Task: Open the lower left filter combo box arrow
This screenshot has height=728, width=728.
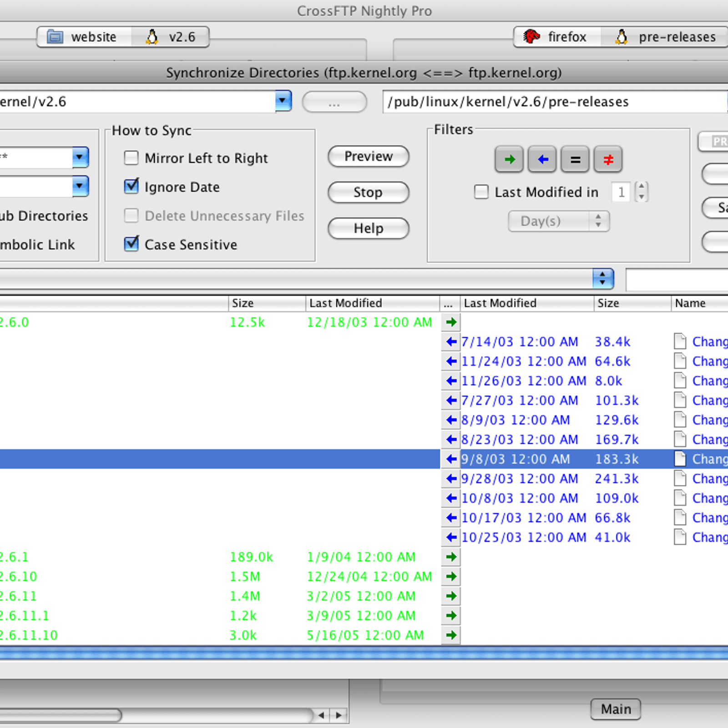Action: [80, 186]
